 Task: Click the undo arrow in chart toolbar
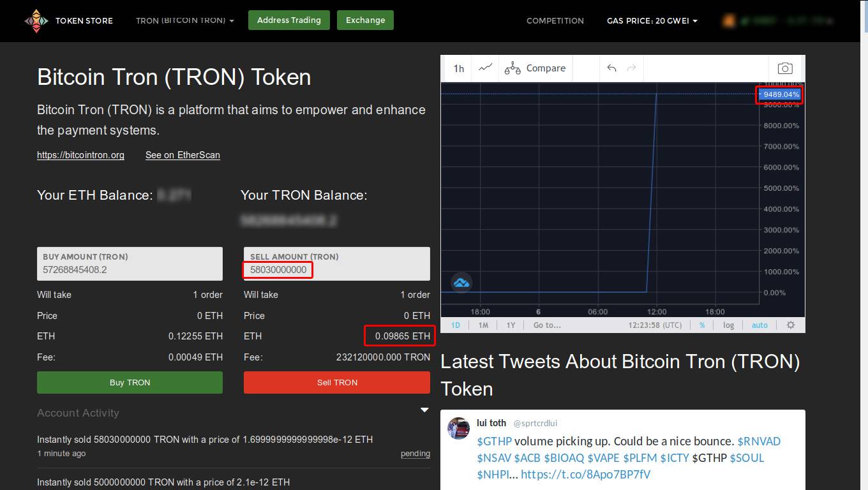coord(611,68)
